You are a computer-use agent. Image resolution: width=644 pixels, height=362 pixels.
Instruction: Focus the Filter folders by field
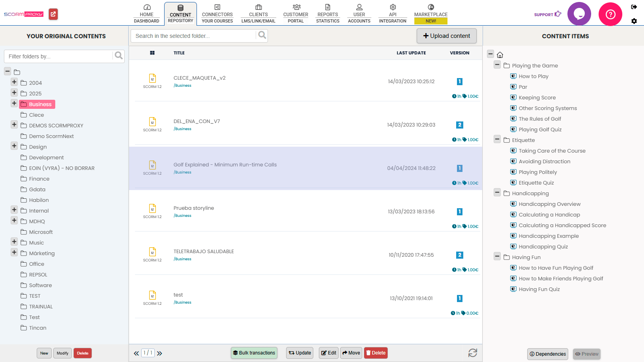pos(58,56)
